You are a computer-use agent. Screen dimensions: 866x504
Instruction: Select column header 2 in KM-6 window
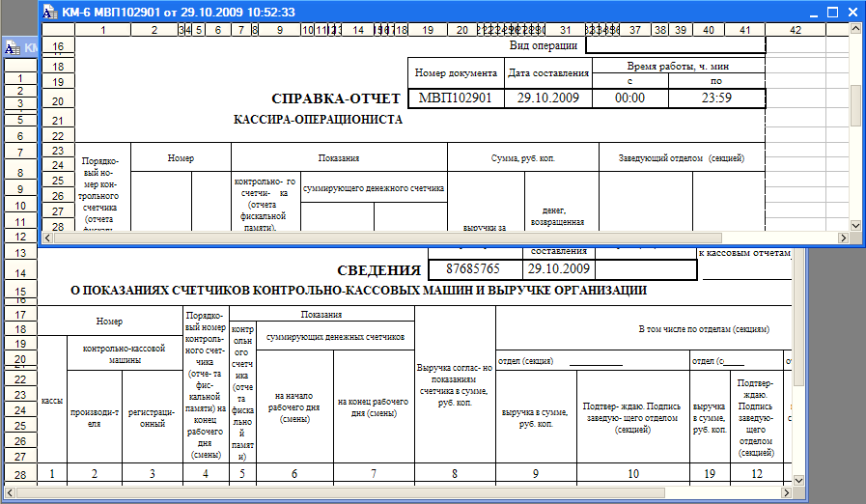tap(154, 30)
